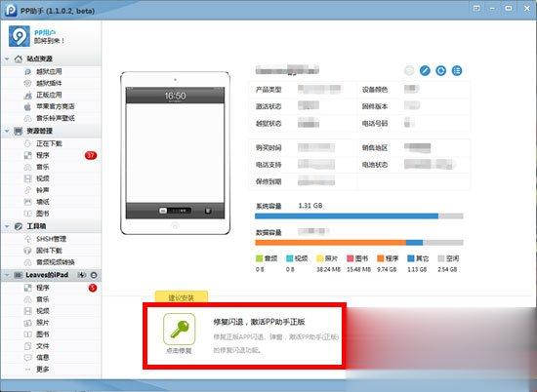Open 视频 under 资源管理
Viewport: 537px width, 392px height.
click(43, 178)
